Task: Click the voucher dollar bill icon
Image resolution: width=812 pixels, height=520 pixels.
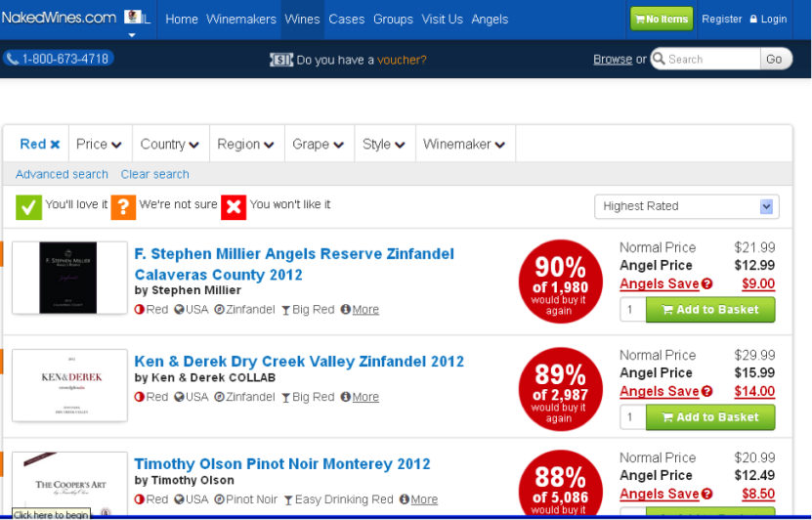Action: coord(281,60)
